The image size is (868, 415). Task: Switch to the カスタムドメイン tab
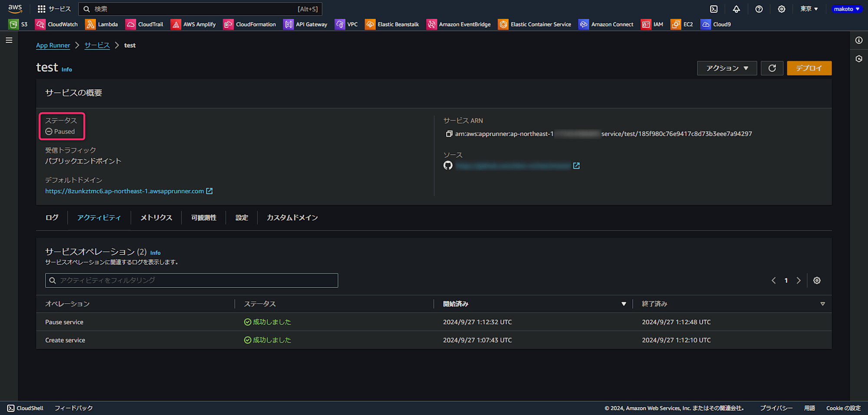pyautogui.click(x=292, y=218)
